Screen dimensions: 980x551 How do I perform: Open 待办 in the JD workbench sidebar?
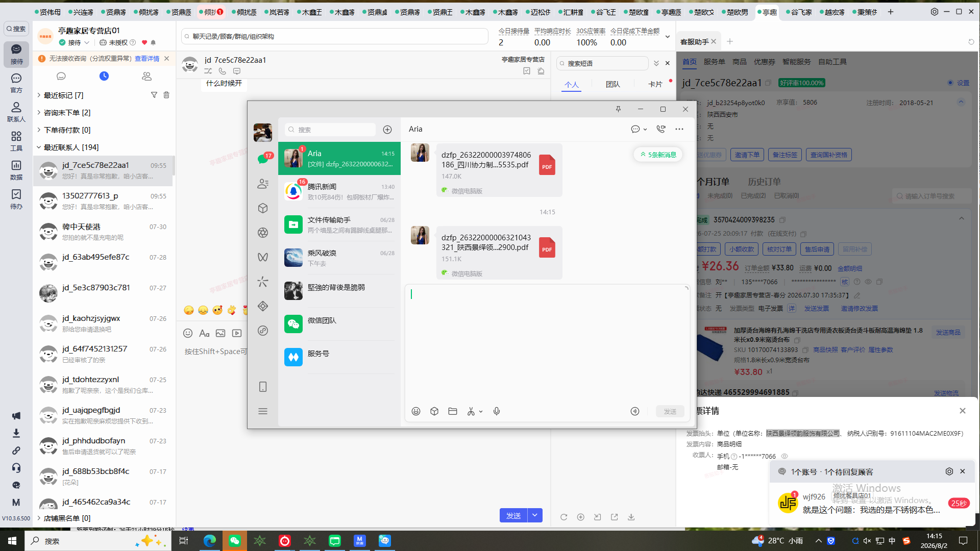point(16,199)
